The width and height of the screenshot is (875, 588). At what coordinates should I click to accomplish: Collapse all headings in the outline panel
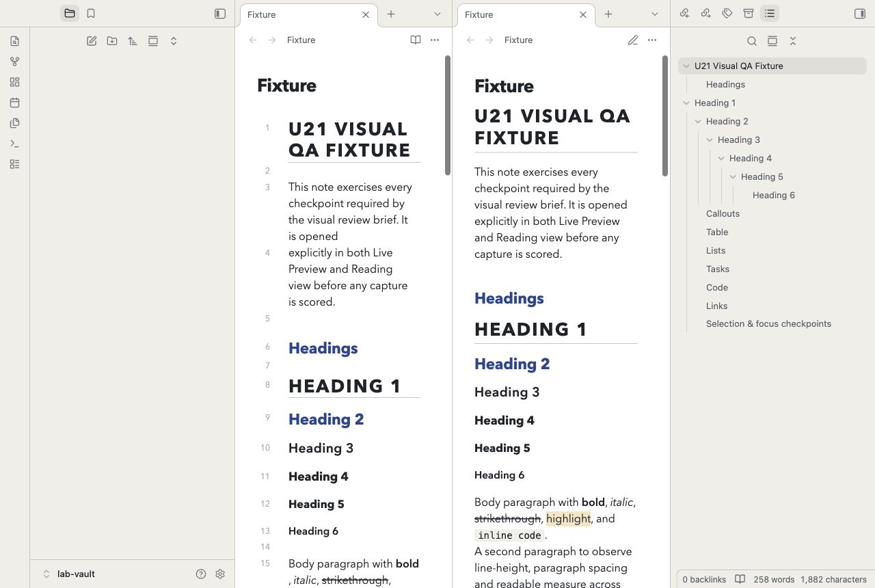[x=793, y=41]
